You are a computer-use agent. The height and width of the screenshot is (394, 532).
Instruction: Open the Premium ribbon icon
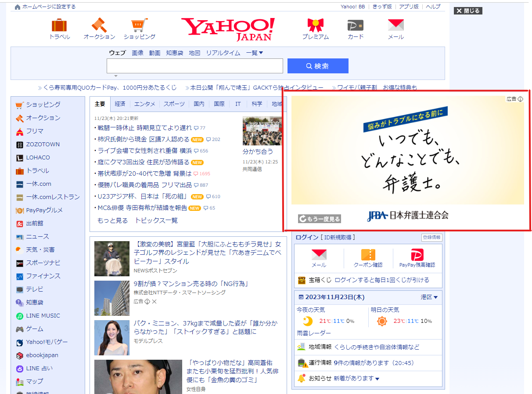tap(315, 25)
